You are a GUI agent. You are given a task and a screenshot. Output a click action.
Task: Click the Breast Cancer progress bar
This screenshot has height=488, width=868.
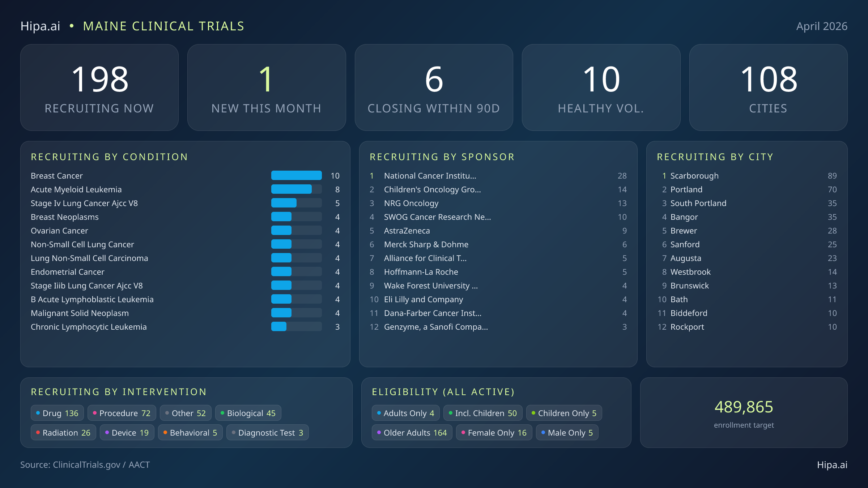point(297,176)
